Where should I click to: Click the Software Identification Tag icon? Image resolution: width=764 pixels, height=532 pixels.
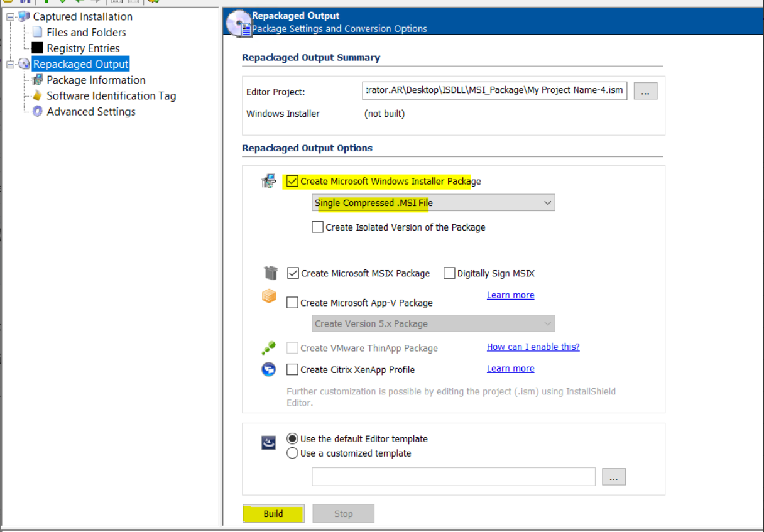pos(37,95)
